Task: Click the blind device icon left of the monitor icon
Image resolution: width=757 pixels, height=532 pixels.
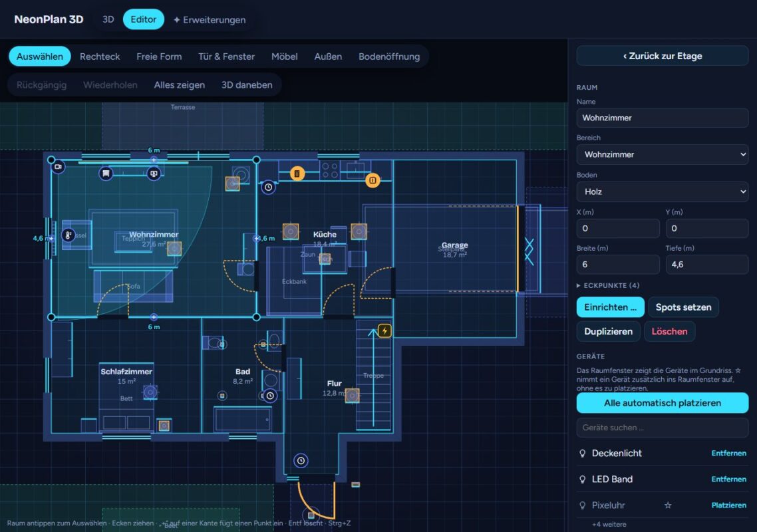Action: [106, 174]
